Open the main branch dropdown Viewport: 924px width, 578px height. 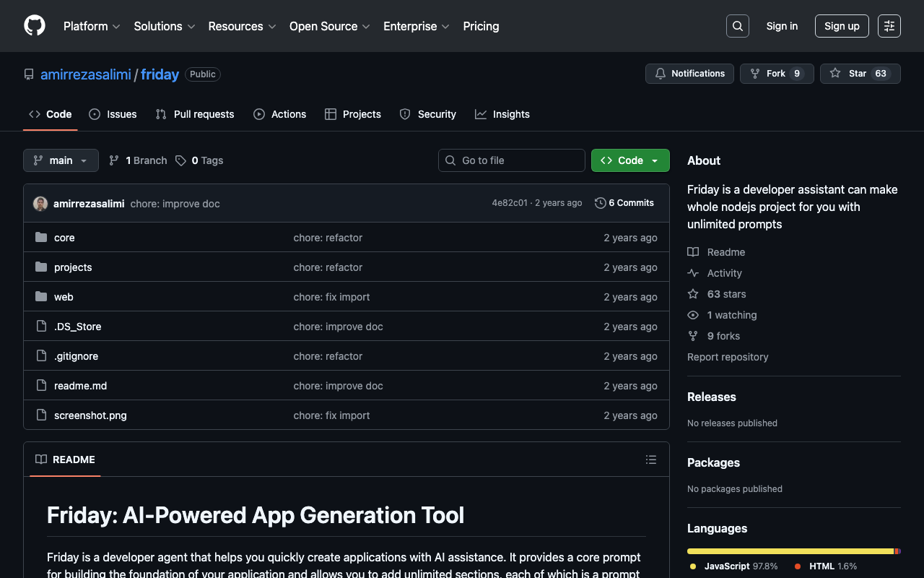pyautogui.click(x=61, y=160)
